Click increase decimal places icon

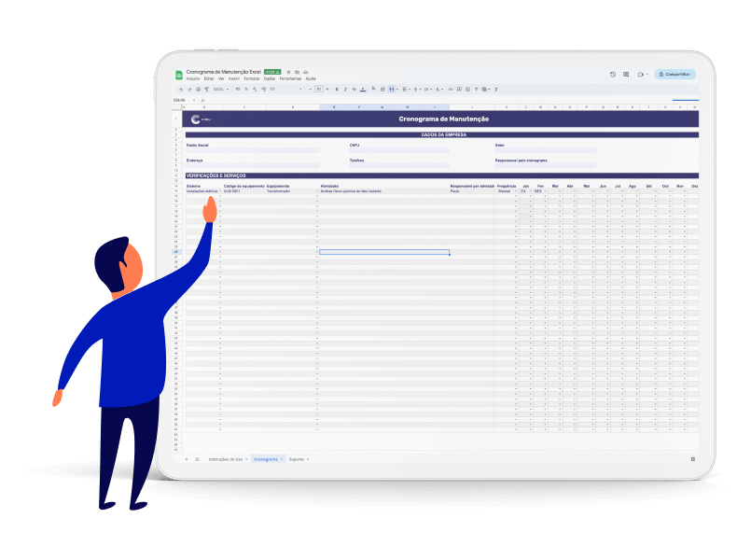pyautogui.click(x=263, y=89)
